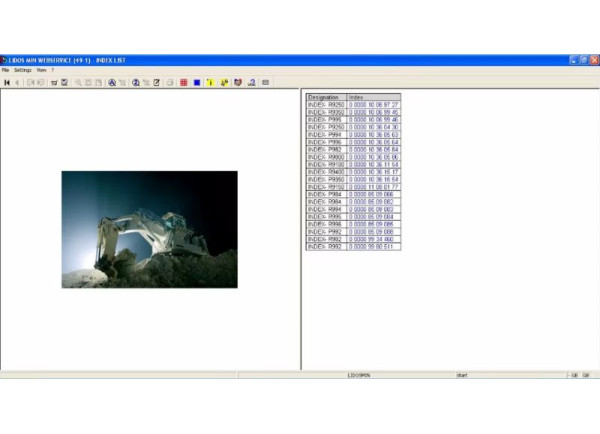Click the blue square toolbar icon
The image size is (600, 434).
tap(197, 82)
